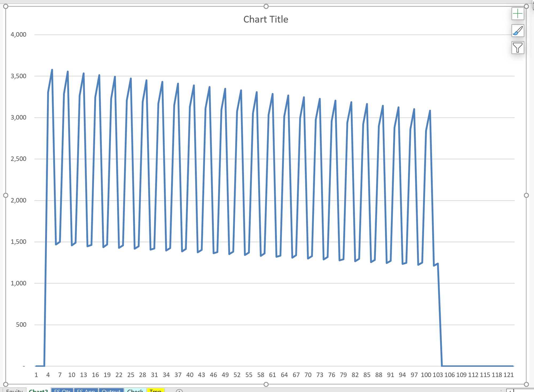The image size is (534, 392).
Task: Select the yellow Tmp sheet tab
Action: pos(155,390)
